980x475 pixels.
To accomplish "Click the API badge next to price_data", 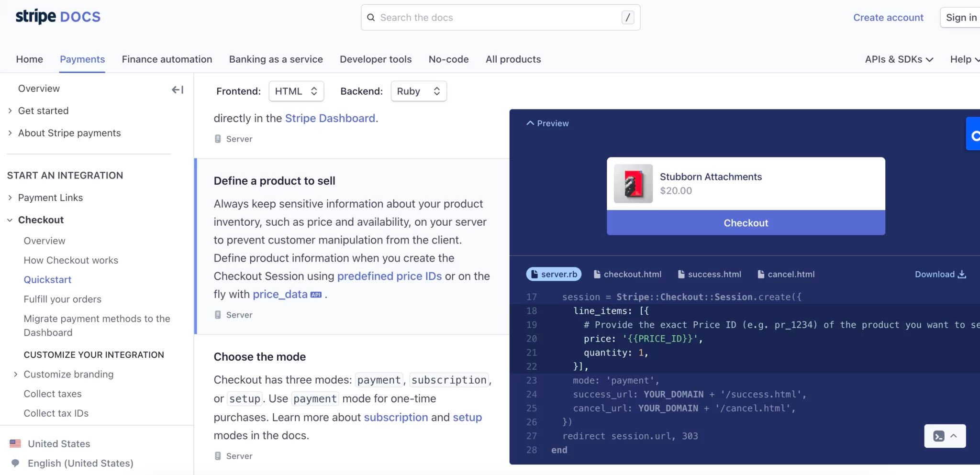I will [x=316, y=295].
